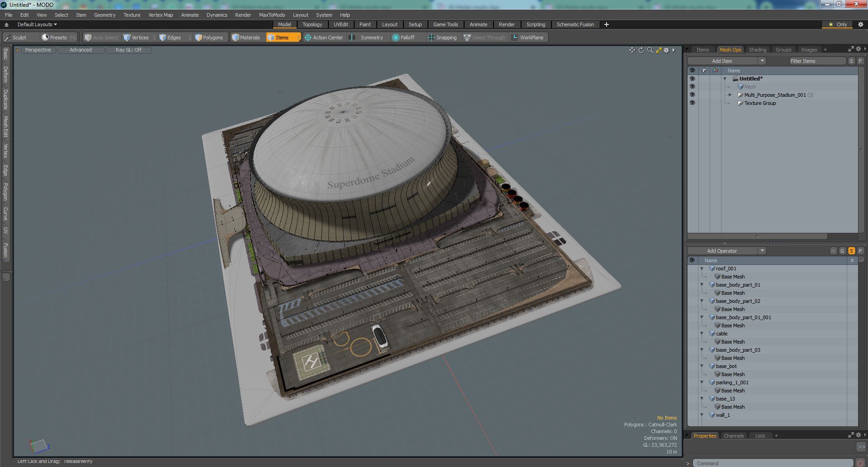Collapse the roof_001 operator entry
Screen dimensions: 868x467
(702, 269)
